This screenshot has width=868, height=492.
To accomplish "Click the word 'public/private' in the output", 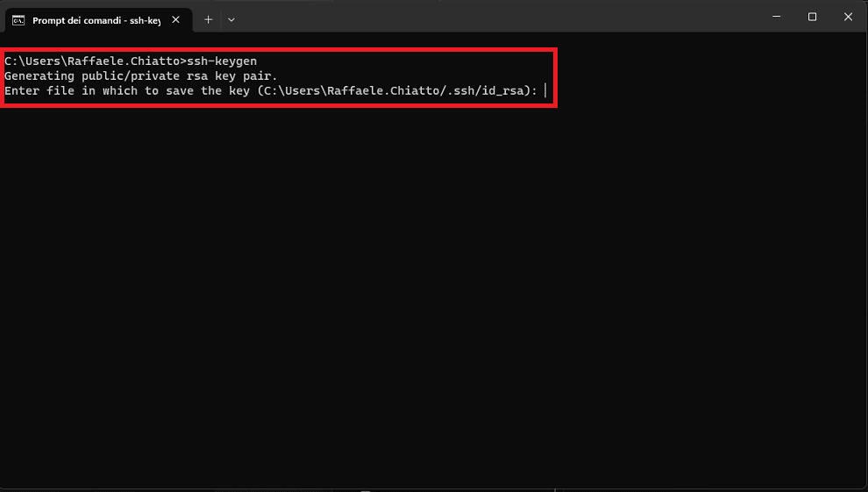I will click(131, 75).
